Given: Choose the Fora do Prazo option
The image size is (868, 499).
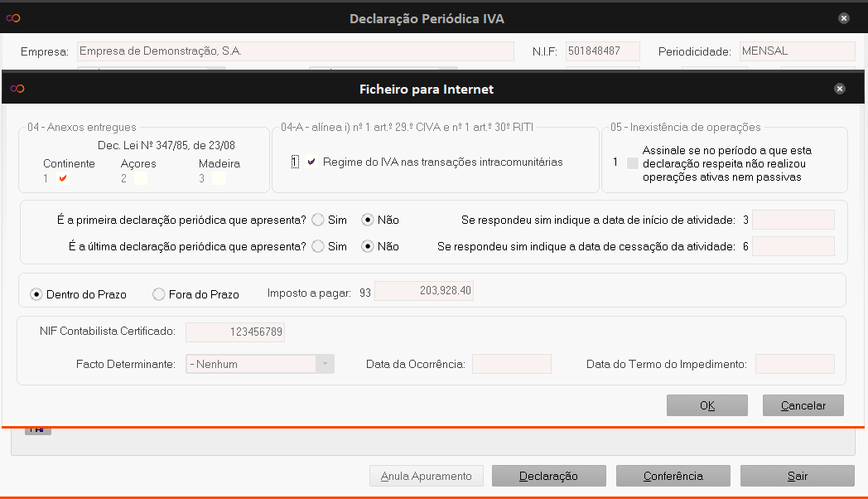Looking at the screenshot, I should 159,293.
